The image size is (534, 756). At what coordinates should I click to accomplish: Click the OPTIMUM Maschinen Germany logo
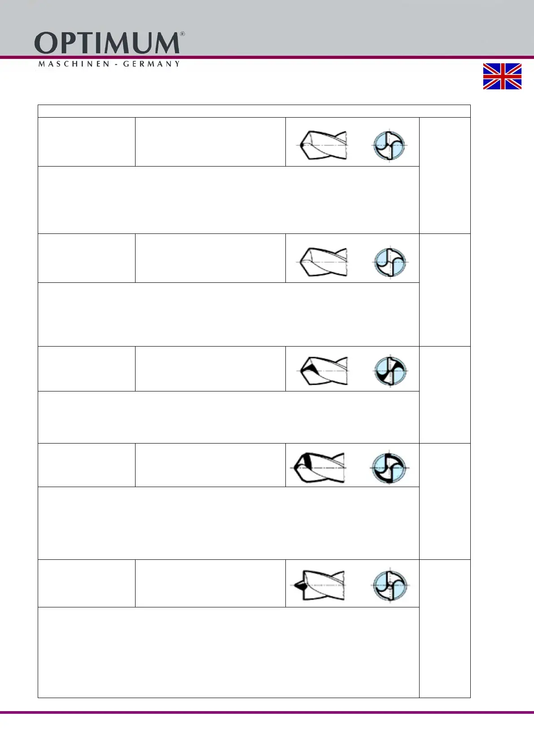[x=109, y=49]
